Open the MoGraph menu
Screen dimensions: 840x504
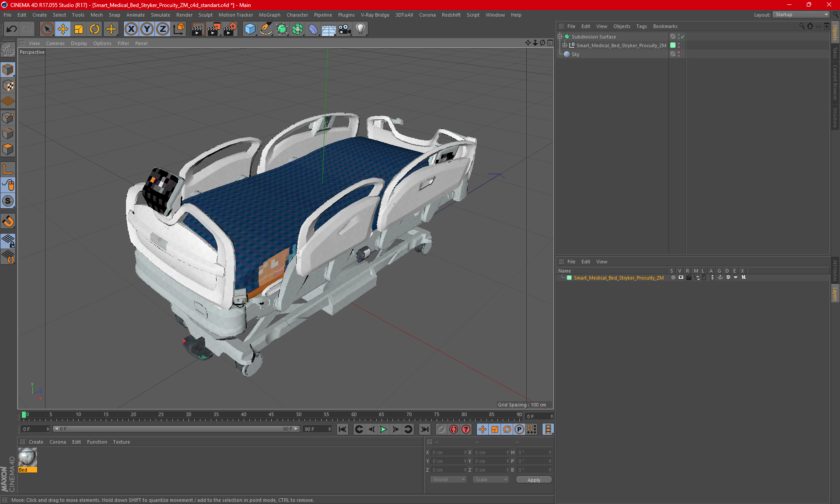click(x=269, y=15)
